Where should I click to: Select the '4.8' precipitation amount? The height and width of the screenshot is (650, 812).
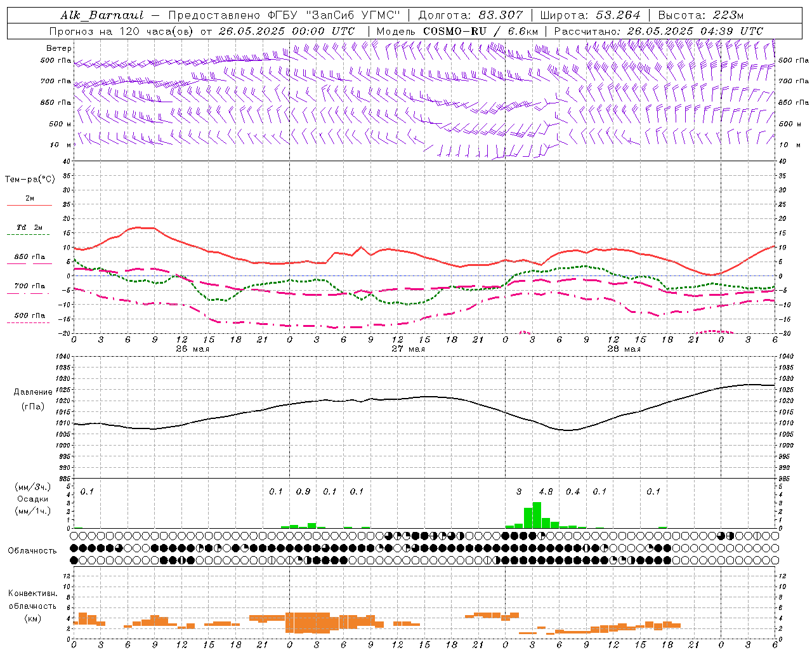546,491
